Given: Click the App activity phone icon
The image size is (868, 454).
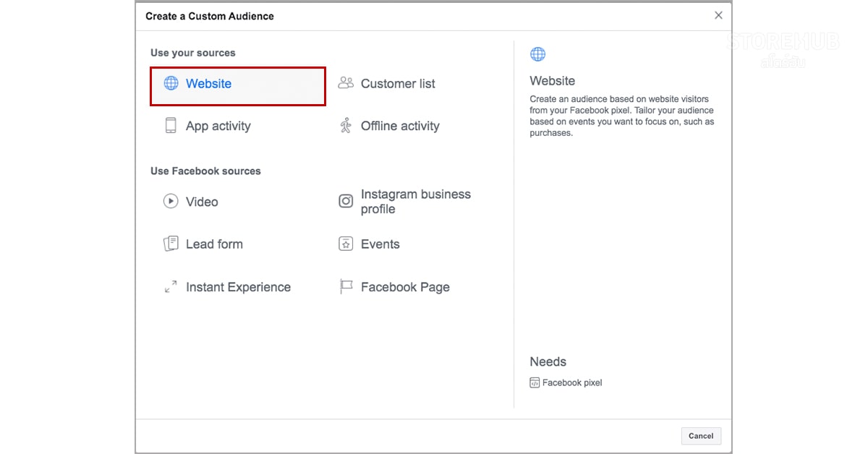Looking at the screenshot, I should click(171, 126).
